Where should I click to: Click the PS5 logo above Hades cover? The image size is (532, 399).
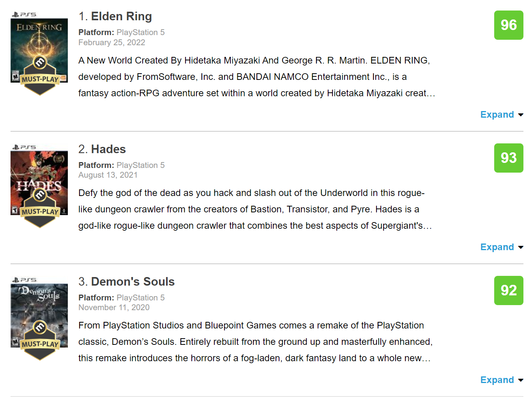tap(24, 147)
